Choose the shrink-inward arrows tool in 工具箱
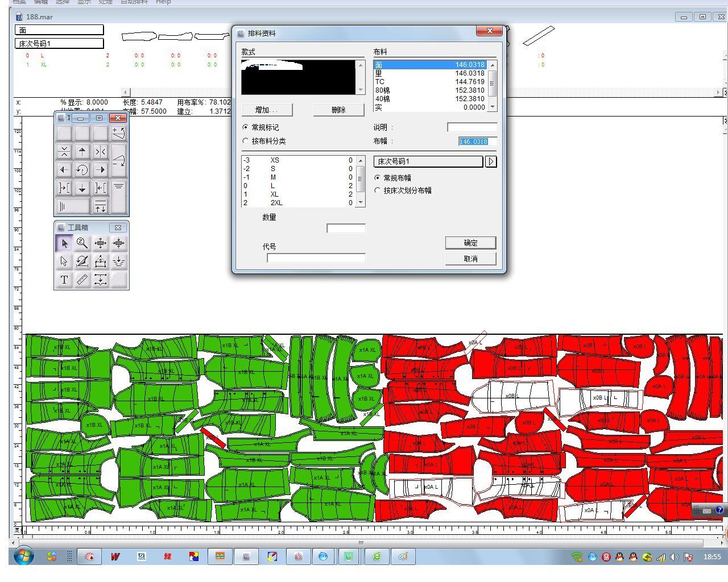The height and width of the screenshot is (582, 728). tap(118, 243)
